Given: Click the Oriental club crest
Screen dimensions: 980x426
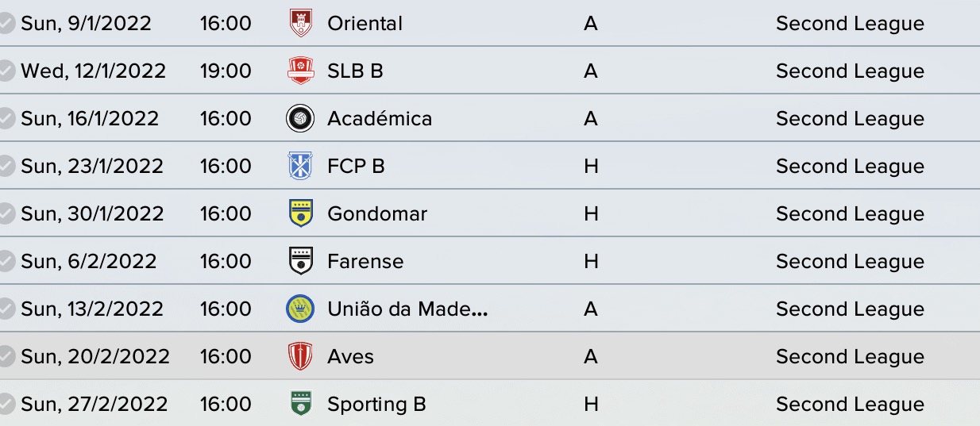Looking at the screenshot, I should pos(300,23).
